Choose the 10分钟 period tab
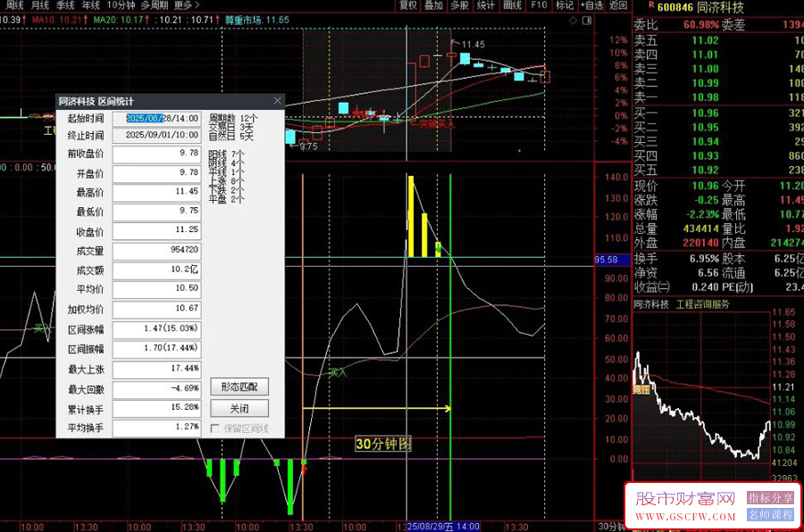Image resolution: width=804 pixels, height=532 pixels. (x=121, y=5)
